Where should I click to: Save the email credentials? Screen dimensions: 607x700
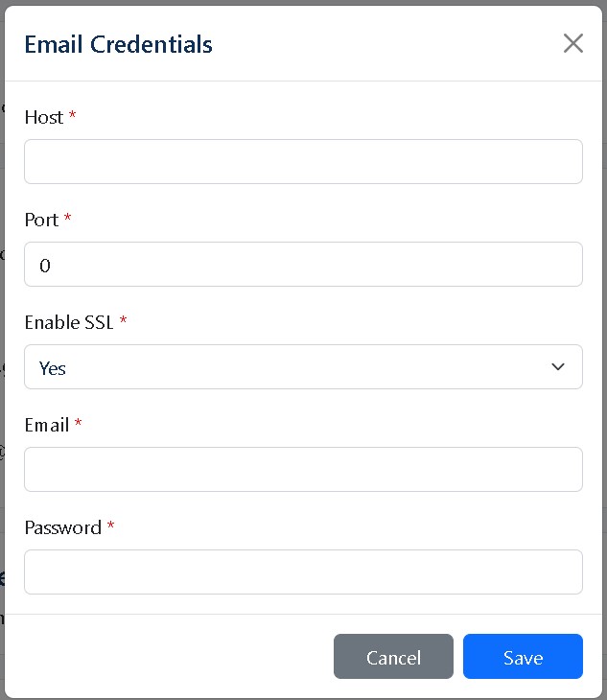point(523,656)
